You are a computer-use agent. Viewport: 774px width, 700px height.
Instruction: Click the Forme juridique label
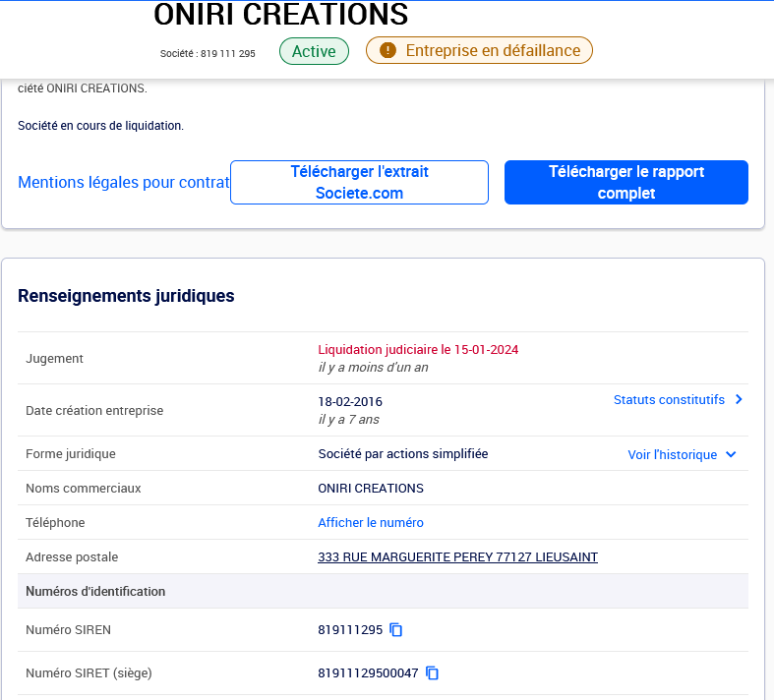(x=71, y=454)
